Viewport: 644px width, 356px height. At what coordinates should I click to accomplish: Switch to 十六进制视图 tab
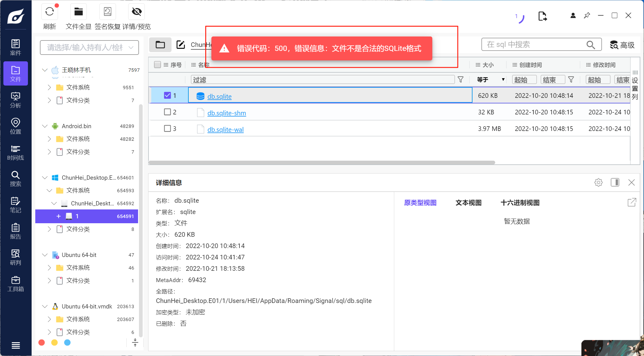tap(520, 203)
